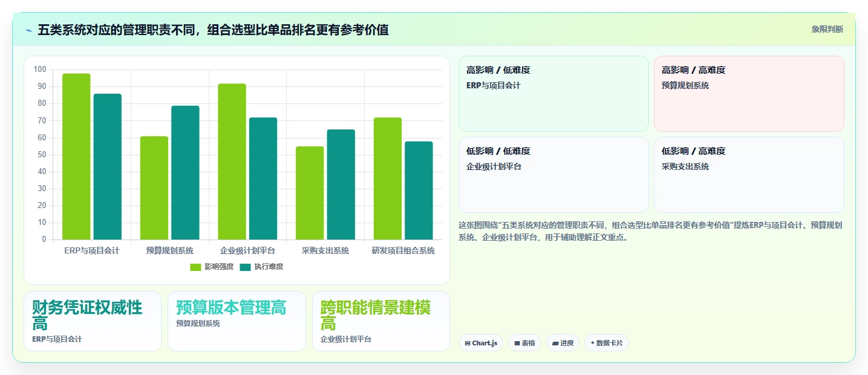Click the 企业级计划平台 x-axis label
This screenshot has height=375, width=868.
tap(247, 250)
